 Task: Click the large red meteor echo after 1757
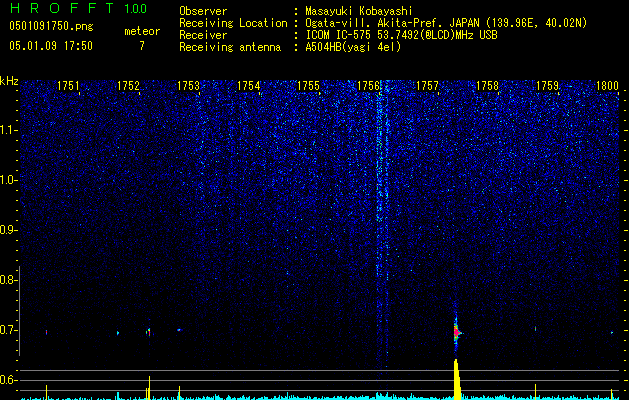coord(457,332)
